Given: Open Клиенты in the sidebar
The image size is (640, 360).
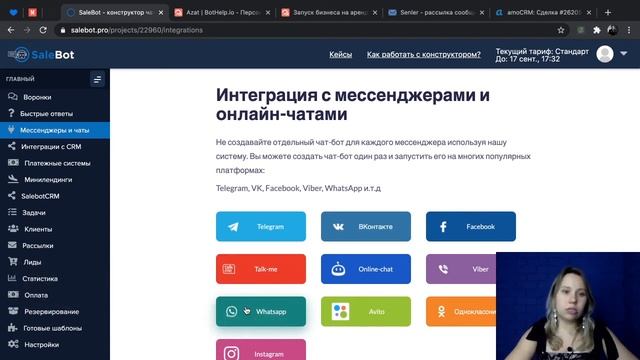Looking at the screenshot, I should (x=55, y=229).
